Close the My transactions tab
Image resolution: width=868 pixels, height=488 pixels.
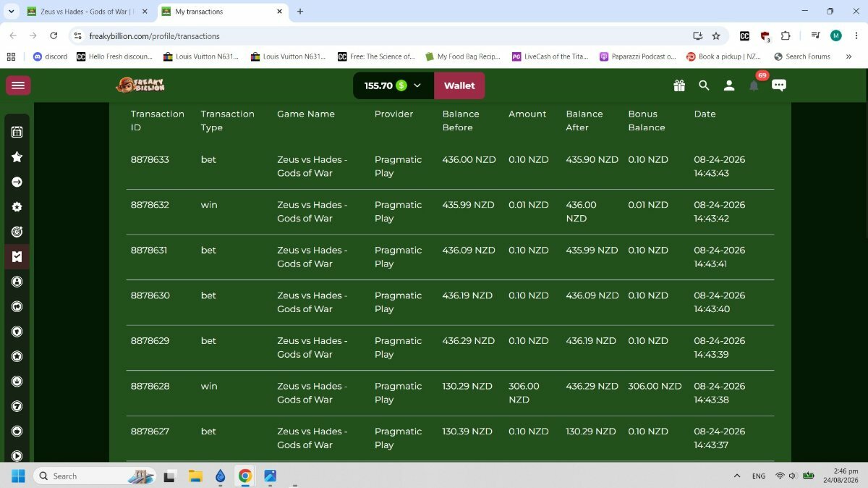click(x=279, y=12)
